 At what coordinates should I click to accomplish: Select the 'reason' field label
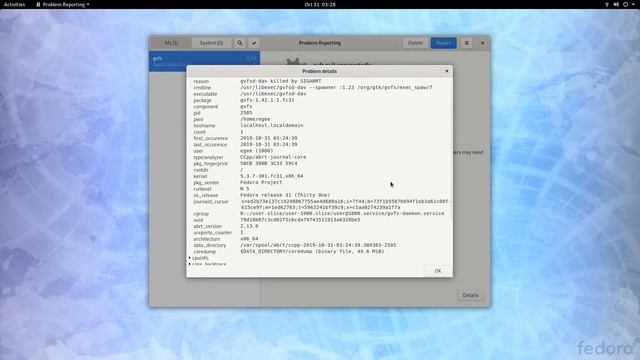point(201,81)
